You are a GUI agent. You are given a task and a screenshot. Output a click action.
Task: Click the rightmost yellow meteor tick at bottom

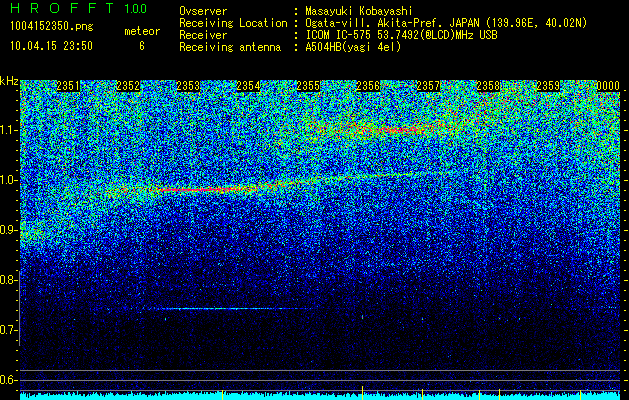point(580,393)
